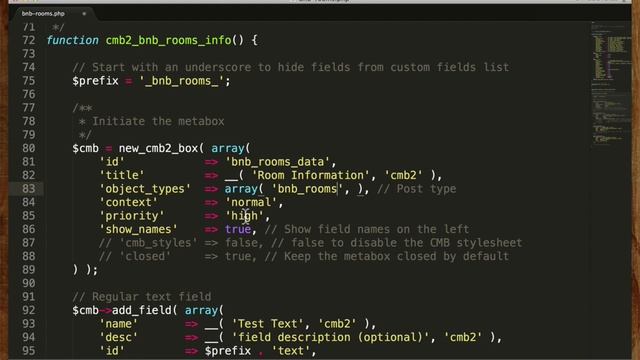Click line number 92 in gutter

[x=29, y=310]
